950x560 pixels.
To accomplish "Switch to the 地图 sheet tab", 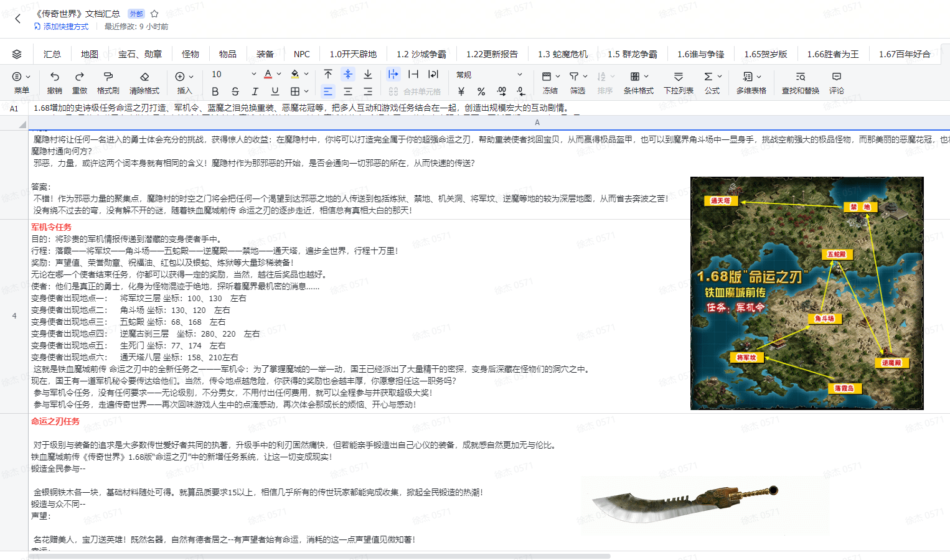I will click(x=90, y=54).
